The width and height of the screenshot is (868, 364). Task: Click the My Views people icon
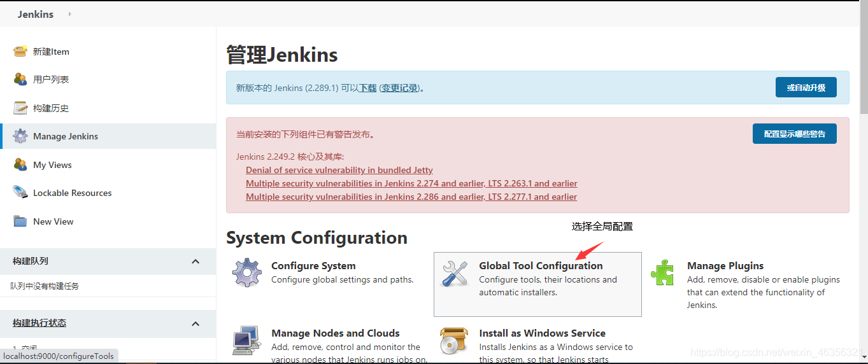pyautogui.click(x=20, y=165)
